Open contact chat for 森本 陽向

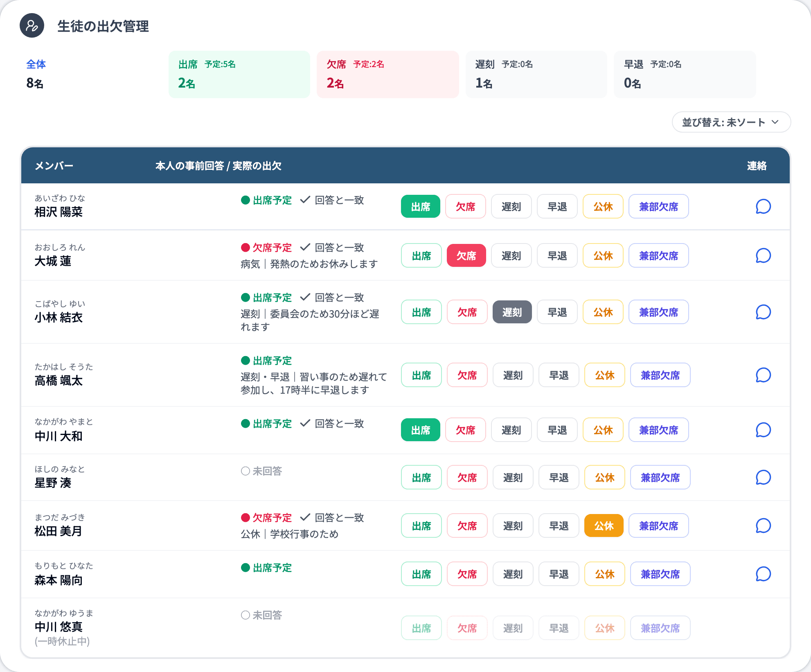[x=763, y=574]
